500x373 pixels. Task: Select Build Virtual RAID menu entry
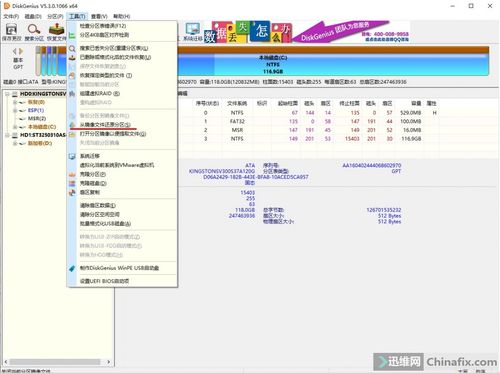tap(100, 94)
